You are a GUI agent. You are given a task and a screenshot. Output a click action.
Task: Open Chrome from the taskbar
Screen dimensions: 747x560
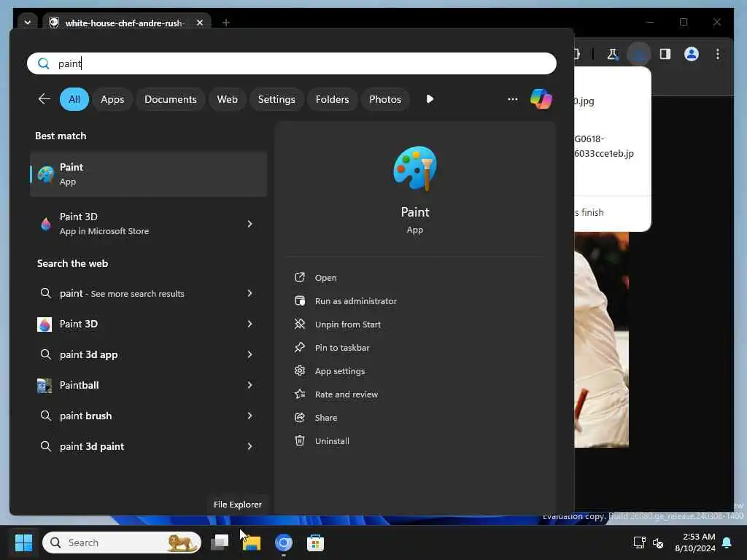(284, 542)
